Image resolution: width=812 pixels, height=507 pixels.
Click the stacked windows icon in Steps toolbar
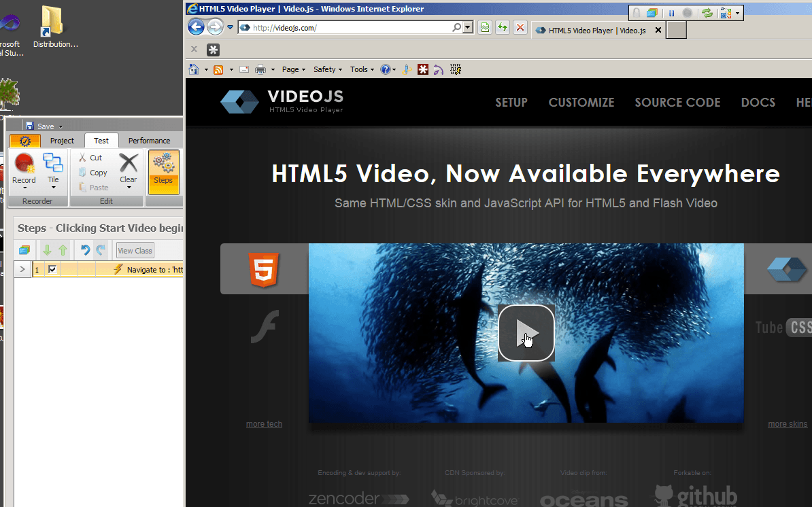[x=24, y=250]
